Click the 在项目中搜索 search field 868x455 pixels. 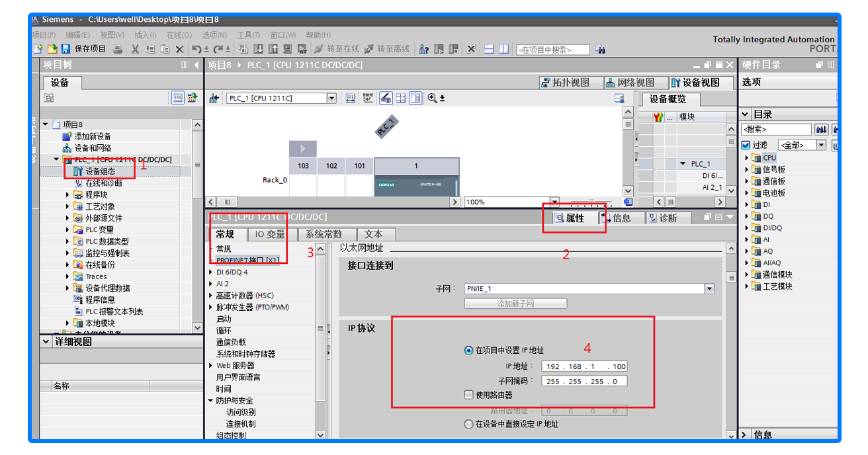pos(552,50)
